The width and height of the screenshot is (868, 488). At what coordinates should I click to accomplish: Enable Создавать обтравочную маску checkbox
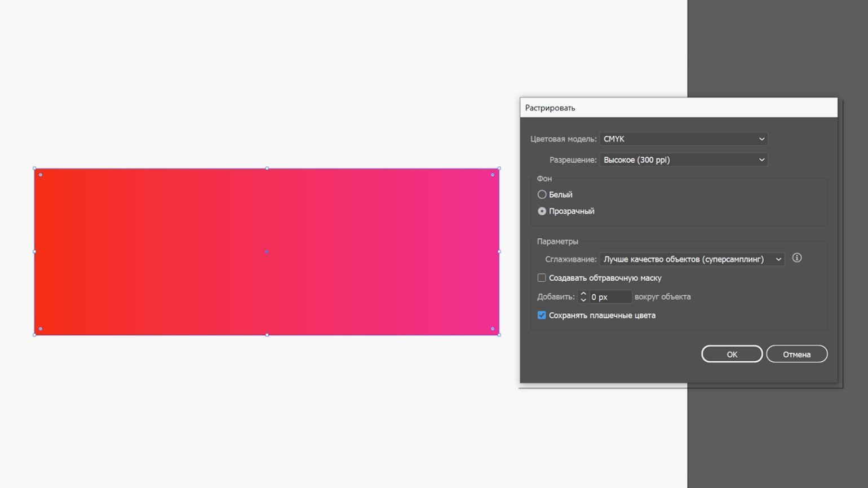542,278
